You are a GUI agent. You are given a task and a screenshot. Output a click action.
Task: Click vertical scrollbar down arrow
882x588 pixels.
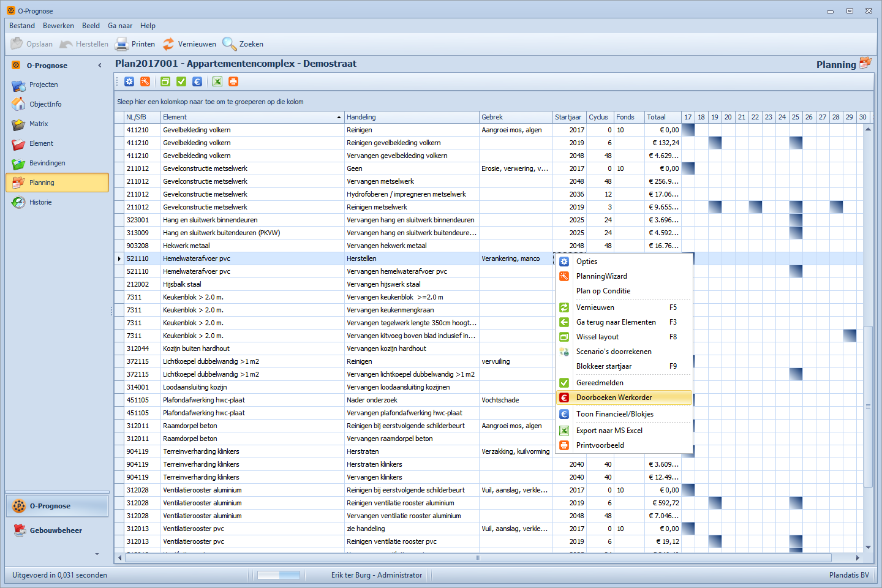point(868,547)
